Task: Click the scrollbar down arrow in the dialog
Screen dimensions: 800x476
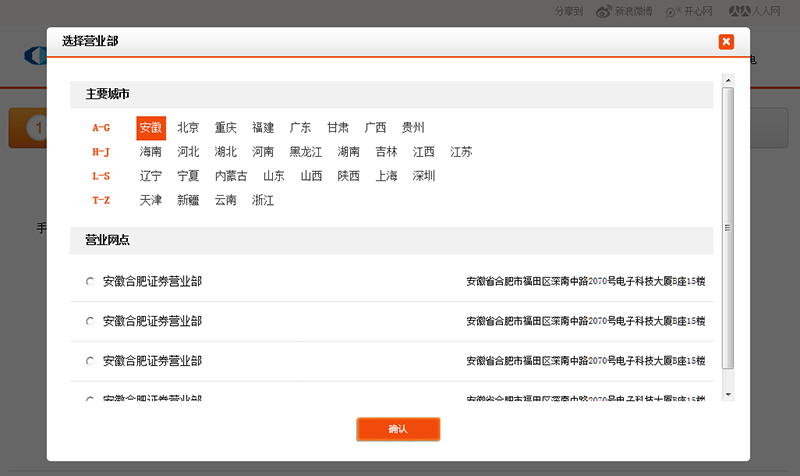Action: tap(728, 394)
